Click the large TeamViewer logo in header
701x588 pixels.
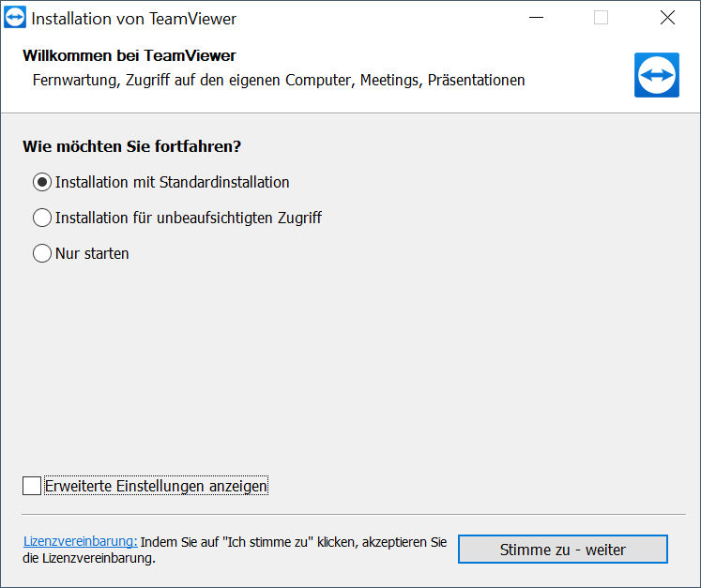pos(657,75)
